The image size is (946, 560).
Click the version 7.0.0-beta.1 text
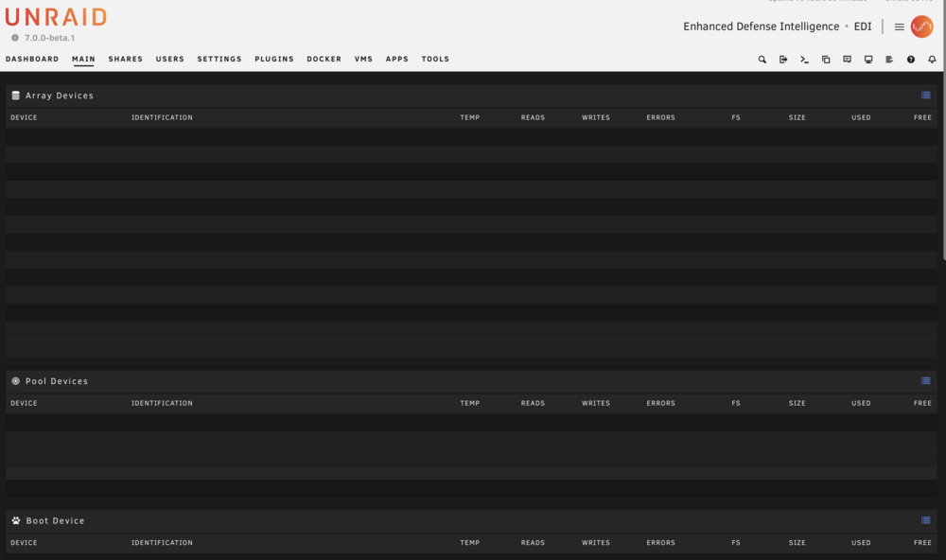pyautogui.click(x=49, y=38)
